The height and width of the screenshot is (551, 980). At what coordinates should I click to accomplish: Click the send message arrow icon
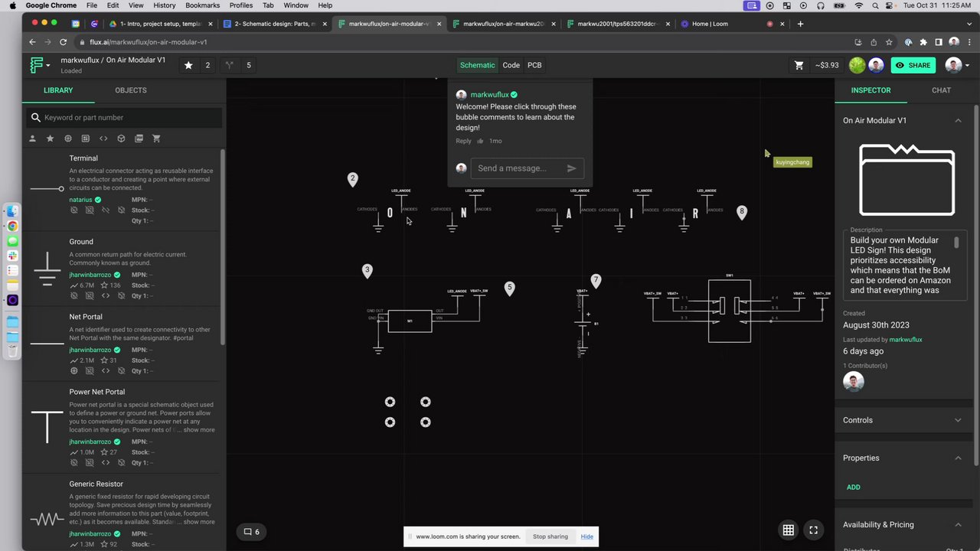click(x=571, y=168)
